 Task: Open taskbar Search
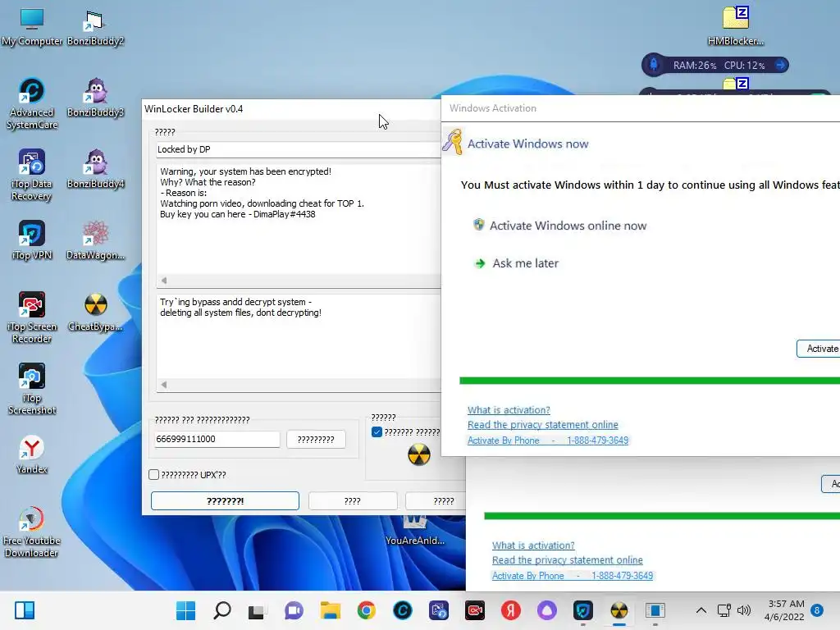(221, 610)
